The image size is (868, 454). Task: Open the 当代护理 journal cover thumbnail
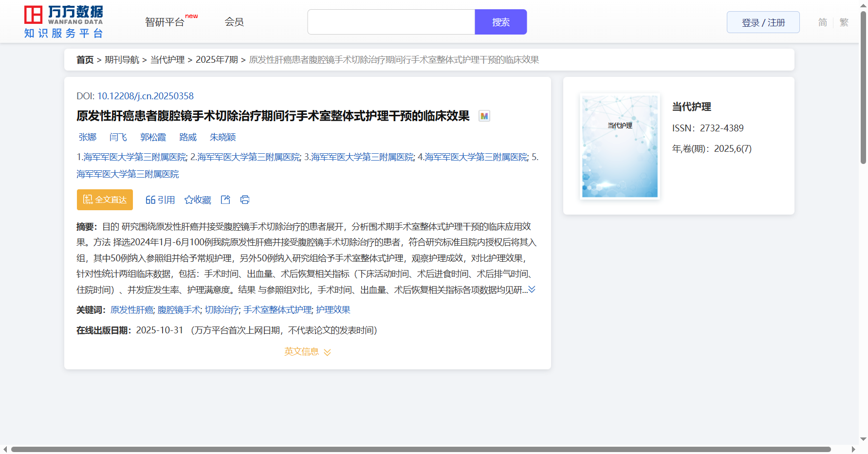620,146
